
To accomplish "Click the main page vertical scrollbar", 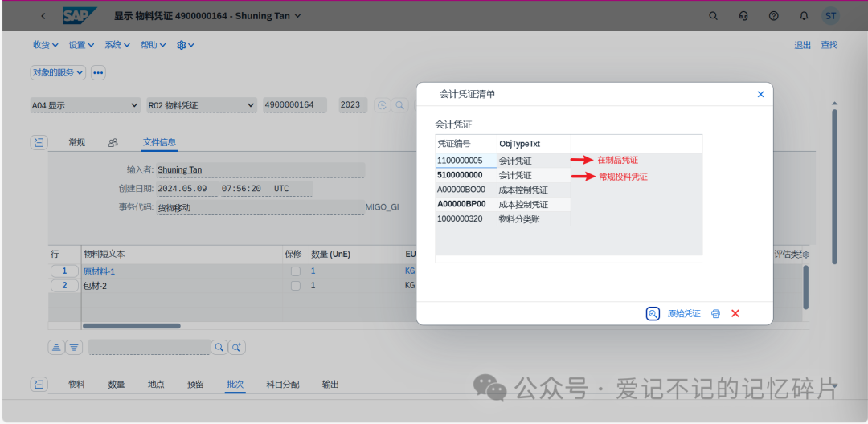I will point(835,187).
